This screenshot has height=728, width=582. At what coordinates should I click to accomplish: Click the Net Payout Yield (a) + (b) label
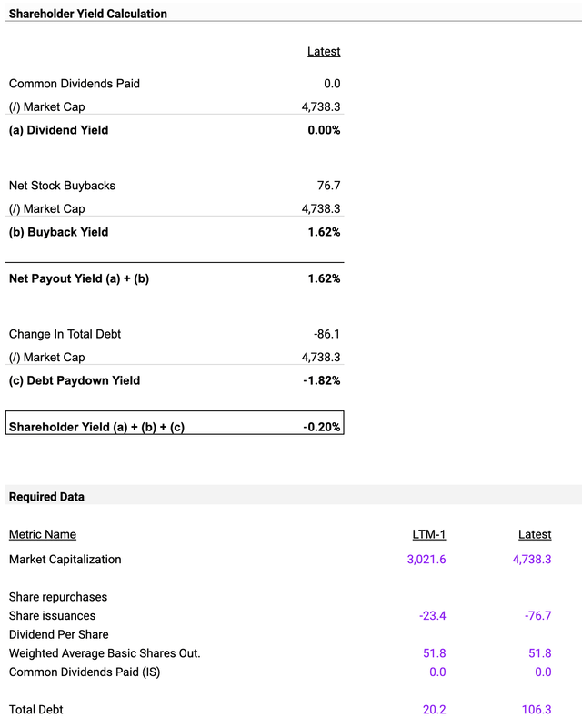click(x=79, y=278)
